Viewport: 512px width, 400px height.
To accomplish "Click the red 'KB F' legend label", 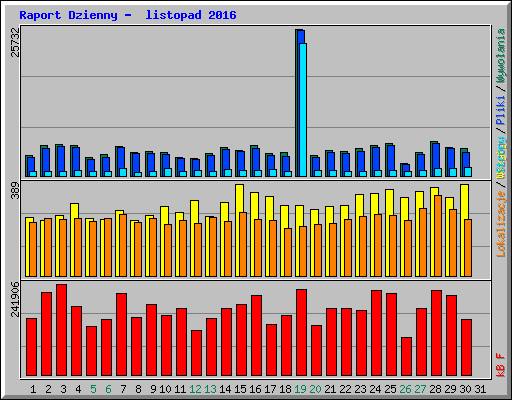I will coord(501,365).
